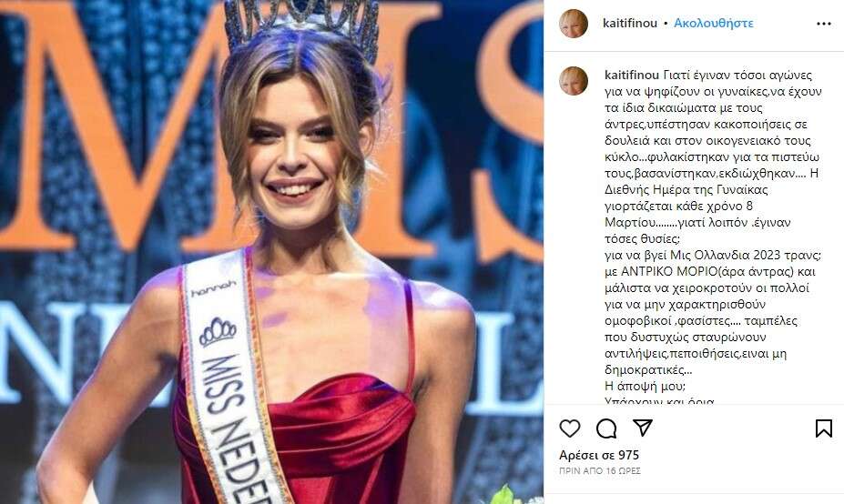Viewport: 844px width, 504px height.
Task: View the likes list Αρέσει σε 975
Action: (x=599, y=455)
